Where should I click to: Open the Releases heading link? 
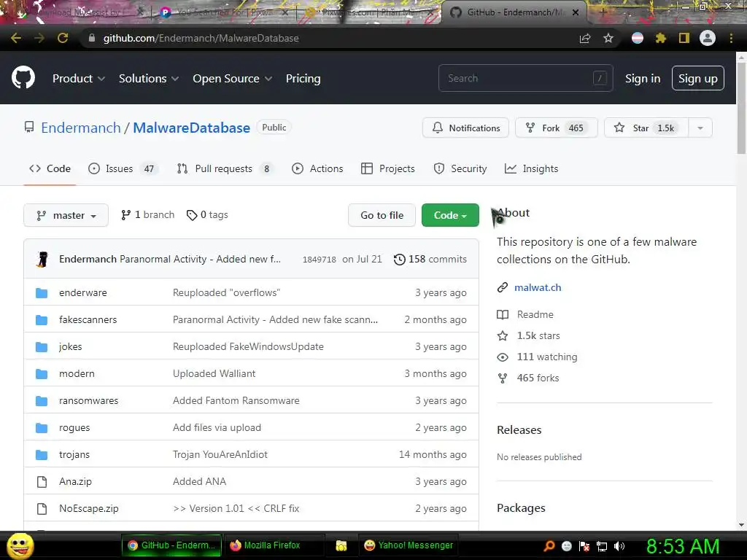coord(519,430)
